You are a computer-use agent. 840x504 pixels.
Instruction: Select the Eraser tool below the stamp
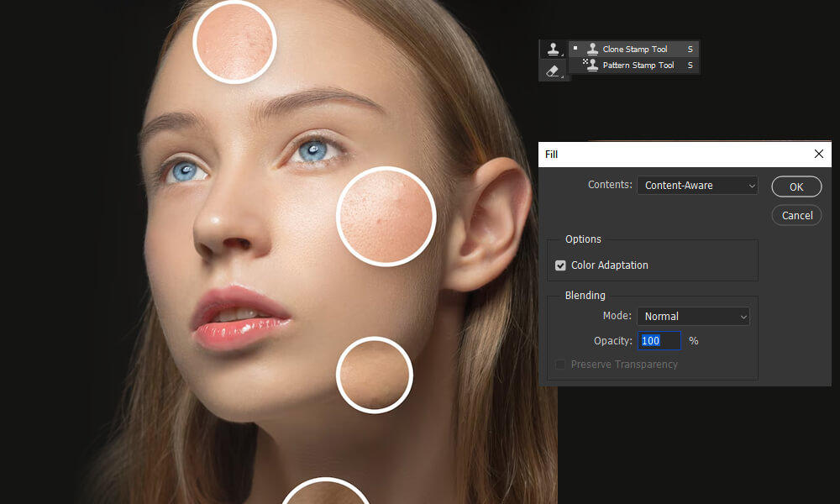553,71
